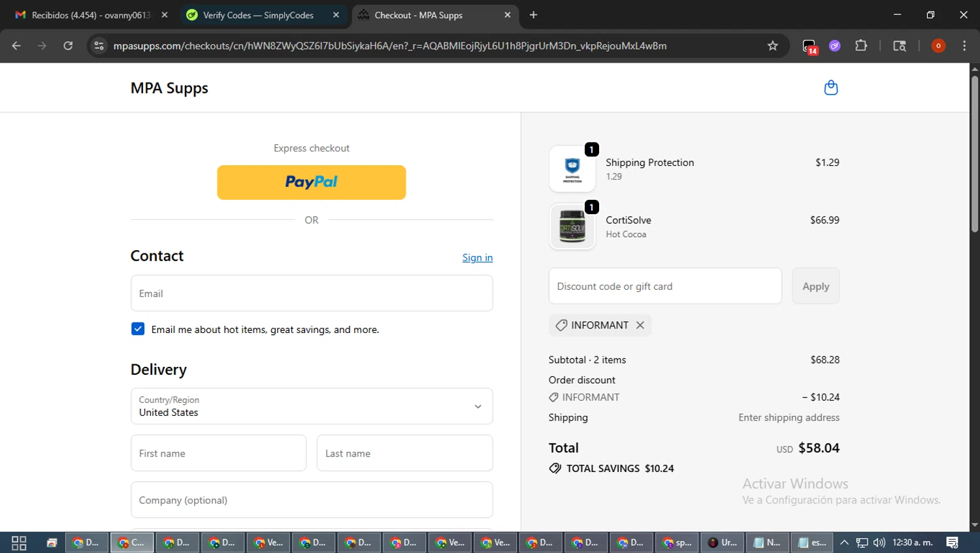The height and width of the screenshot is (553, 980).
Task: Click the First name field
Action: [218, 453]
